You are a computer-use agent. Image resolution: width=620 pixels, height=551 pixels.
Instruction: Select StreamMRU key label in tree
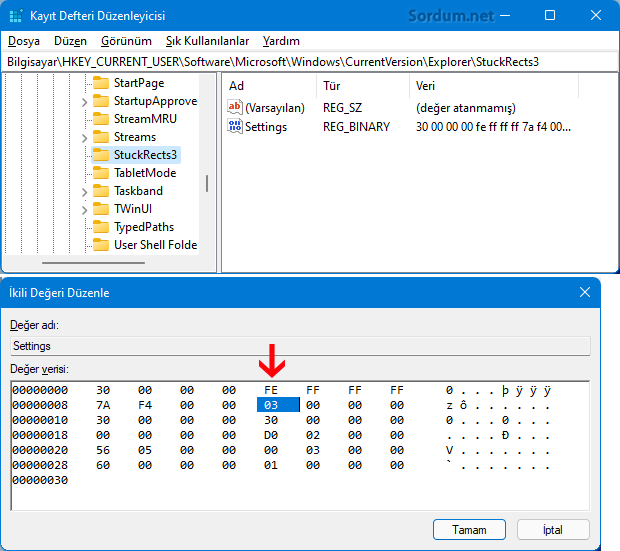pyautogui.click(x=145, y=119)
